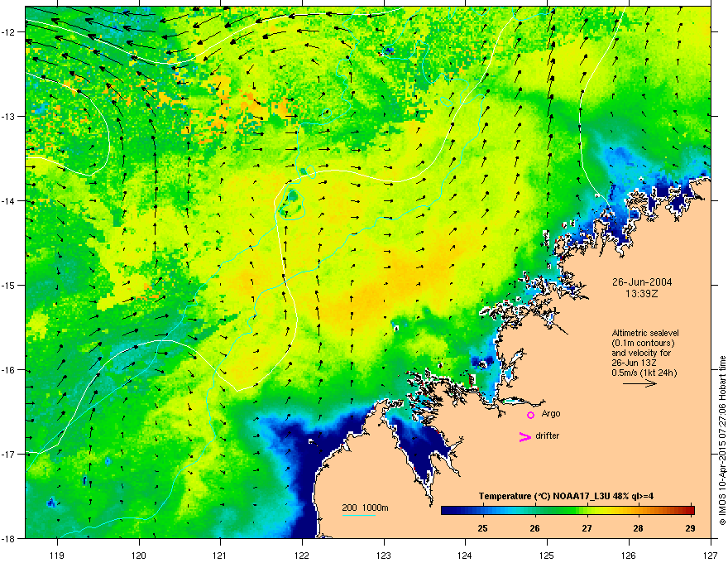Click the latitude -15 axis label
This screenshot has width=728, height=563.
click(9, 285)
